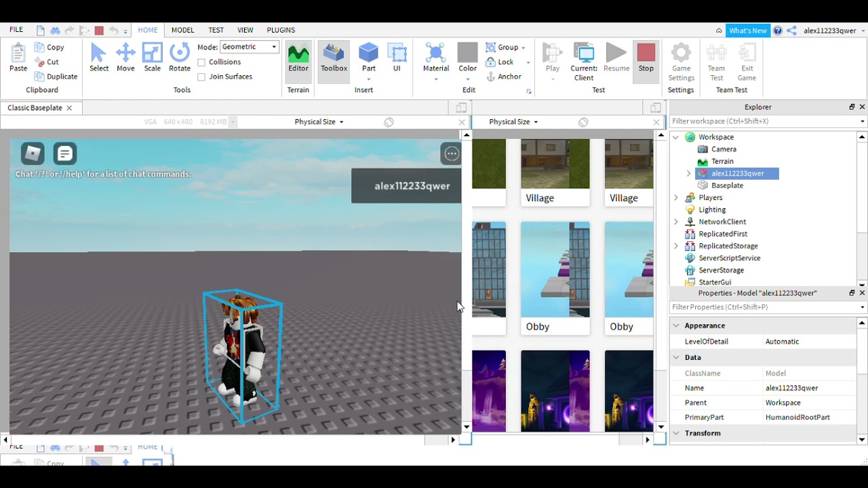Toggle the Collisions checkbox
This screenshot has height=488, width=868.
point(201,62)
